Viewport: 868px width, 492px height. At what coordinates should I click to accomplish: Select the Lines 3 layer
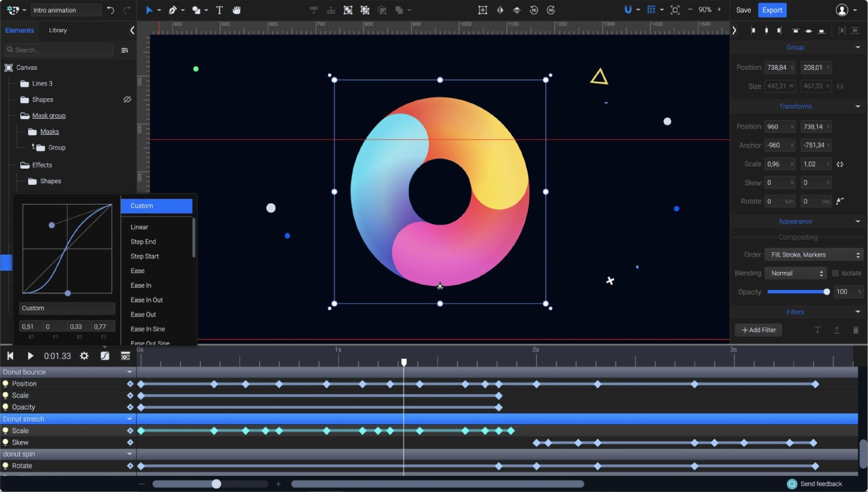click(42, 84)
